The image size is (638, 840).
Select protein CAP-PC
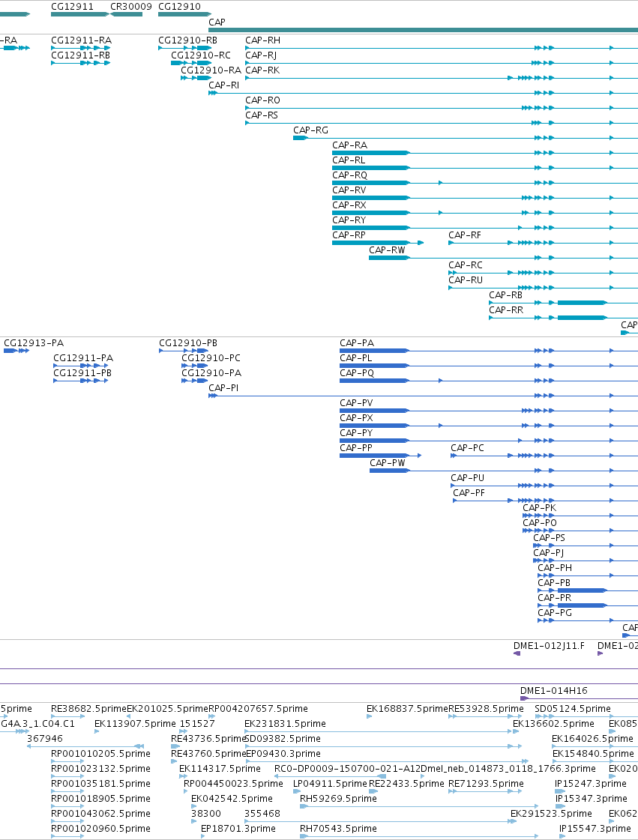pyautogui.click(x=544, y=456)
